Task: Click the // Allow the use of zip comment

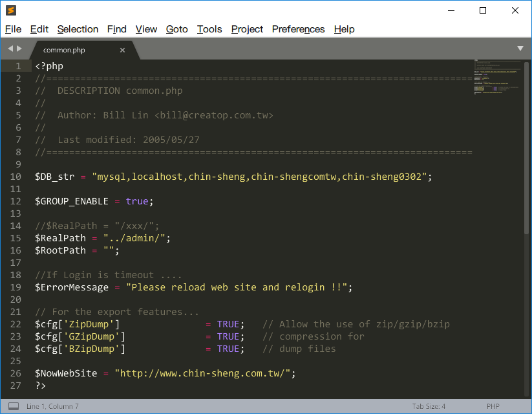Action: [356, 324]
